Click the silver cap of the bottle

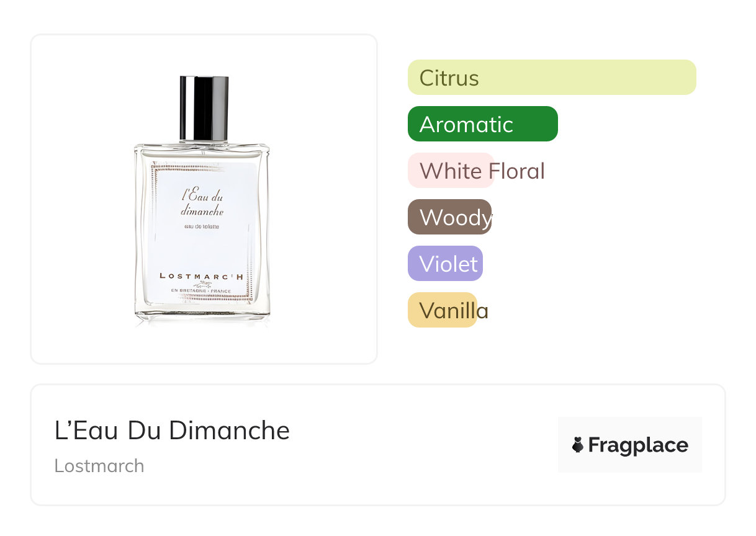tap(204, 107)
